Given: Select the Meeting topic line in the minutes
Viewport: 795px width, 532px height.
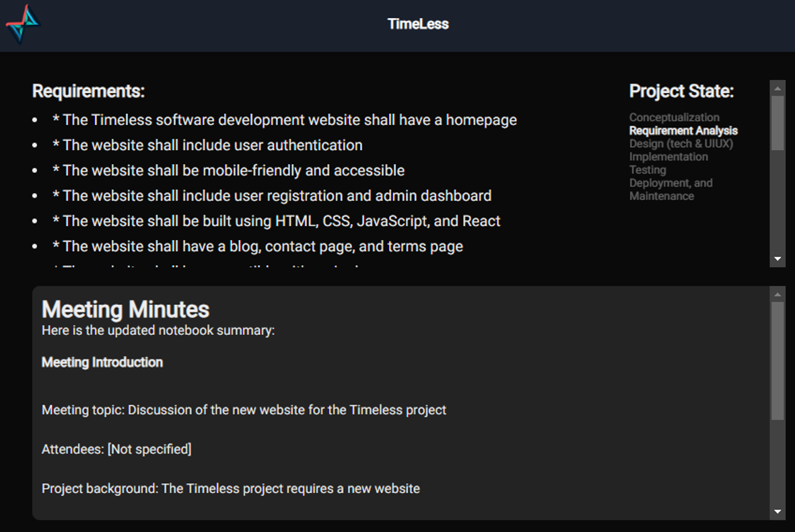Looking at the screenshot, I should 244,410.
